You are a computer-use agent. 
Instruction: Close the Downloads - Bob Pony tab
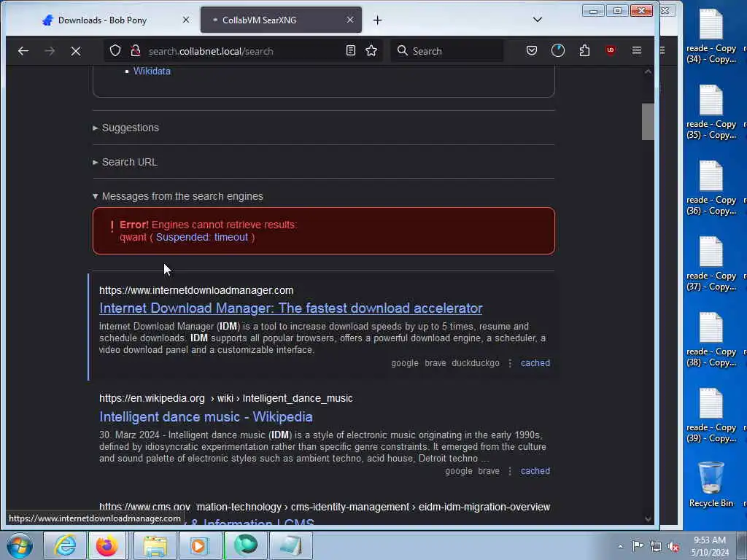186,20
